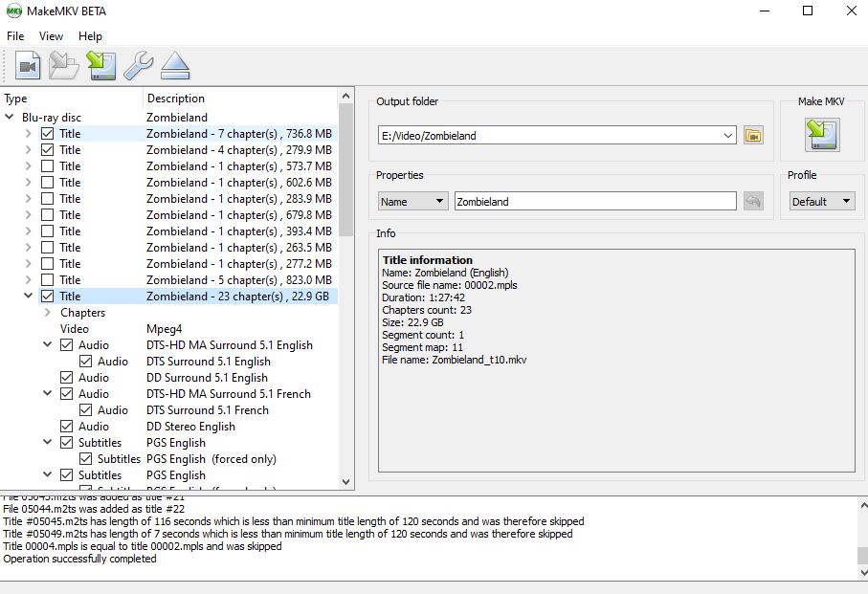Browse for output folder with folder icon
The image size is (868, 594).
pos(753,136)
